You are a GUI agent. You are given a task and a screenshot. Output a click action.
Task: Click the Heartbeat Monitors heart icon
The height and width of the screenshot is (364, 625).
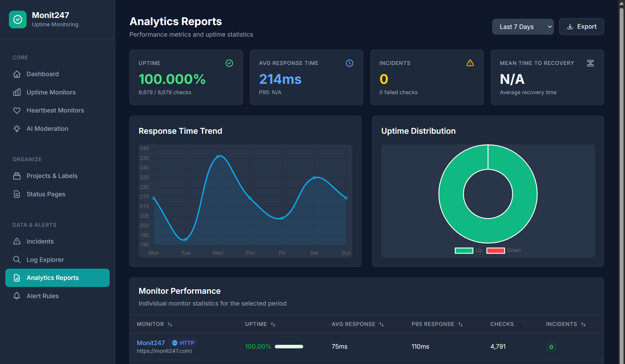(17, 110)
